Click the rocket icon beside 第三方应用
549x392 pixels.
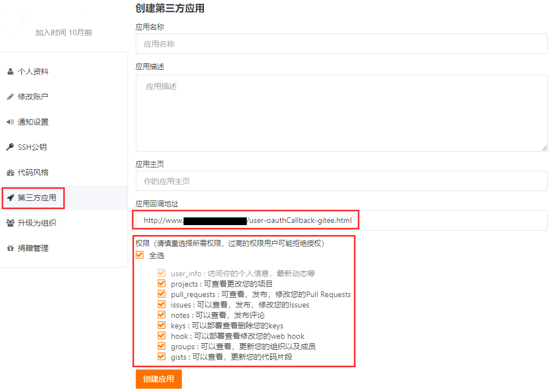(10, 198)
